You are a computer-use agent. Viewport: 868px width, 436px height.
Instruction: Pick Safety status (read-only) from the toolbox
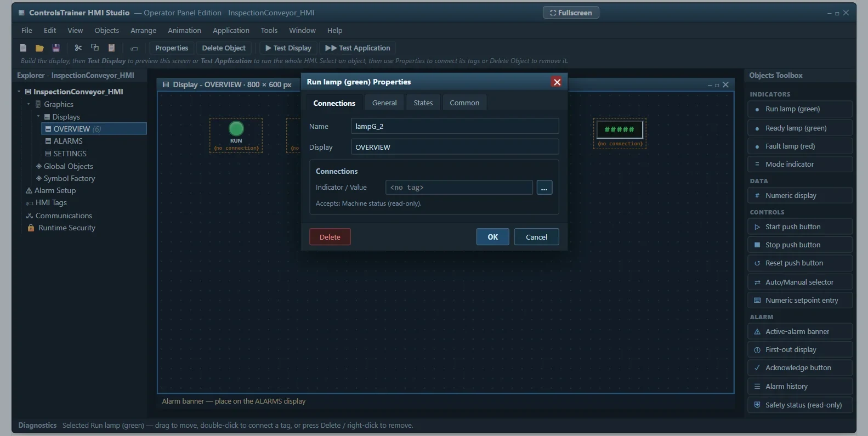click(x=800, y=405)
